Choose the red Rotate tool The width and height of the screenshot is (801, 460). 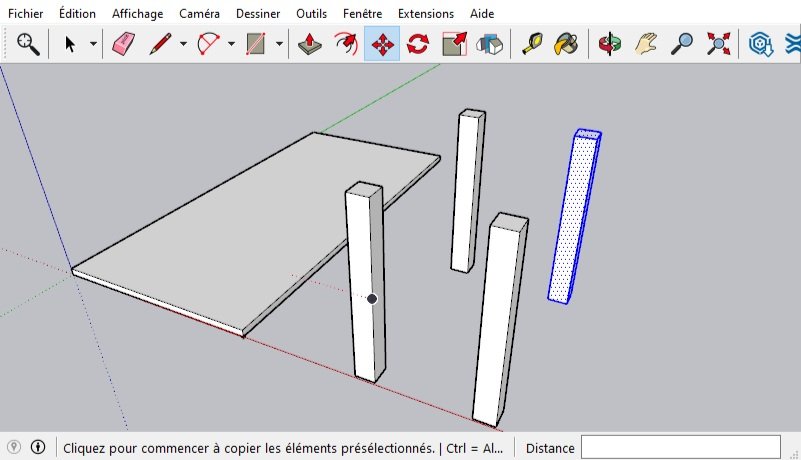418,44
